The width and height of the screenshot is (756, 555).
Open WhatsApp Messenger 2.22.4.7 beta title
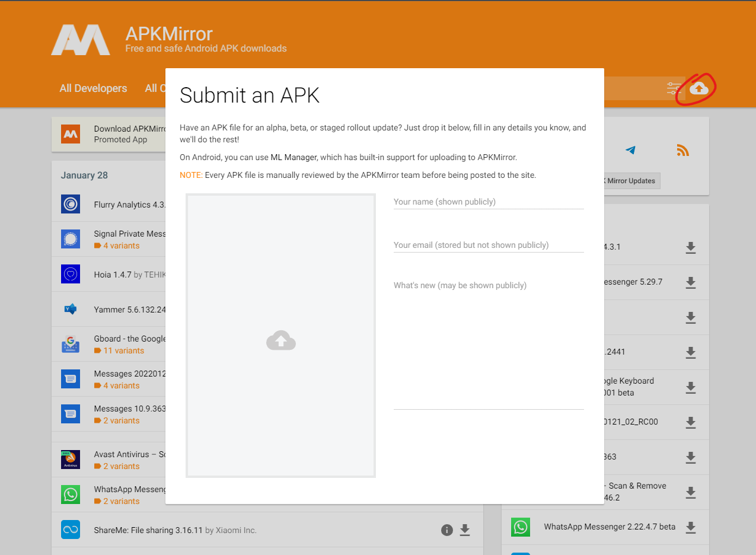click(610, 527)
